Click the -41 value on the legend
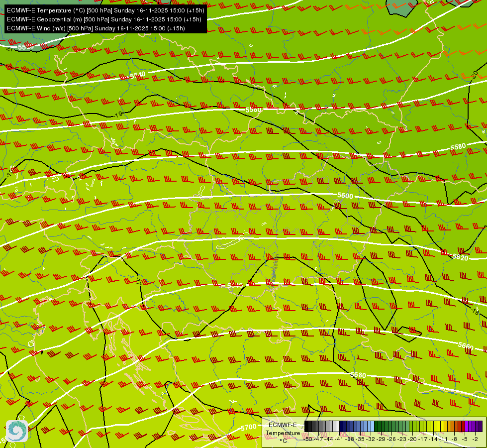Viewport: 487px width, 448px height. click(x=339, y=439)
